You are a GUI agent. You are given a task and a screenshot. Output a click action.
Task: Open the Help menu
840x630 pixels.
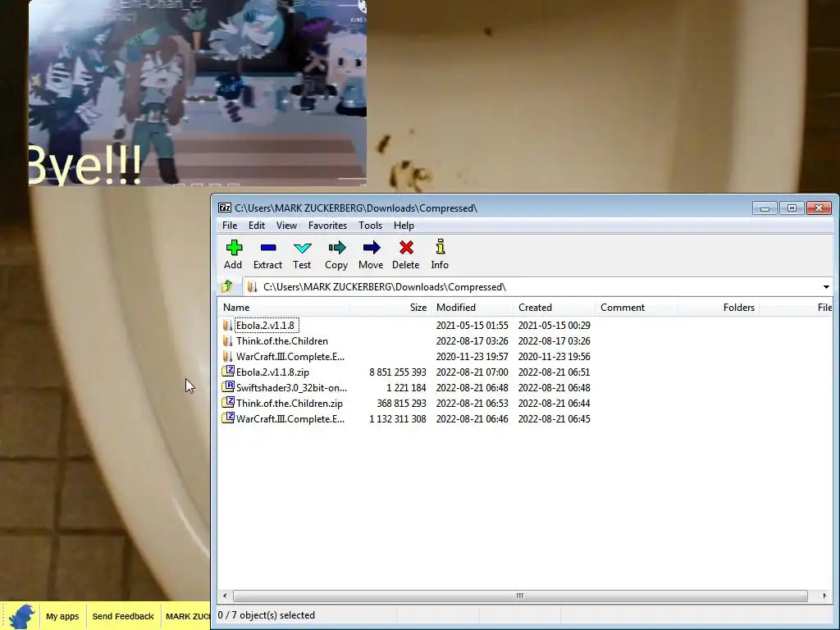[x=404, y=226]
